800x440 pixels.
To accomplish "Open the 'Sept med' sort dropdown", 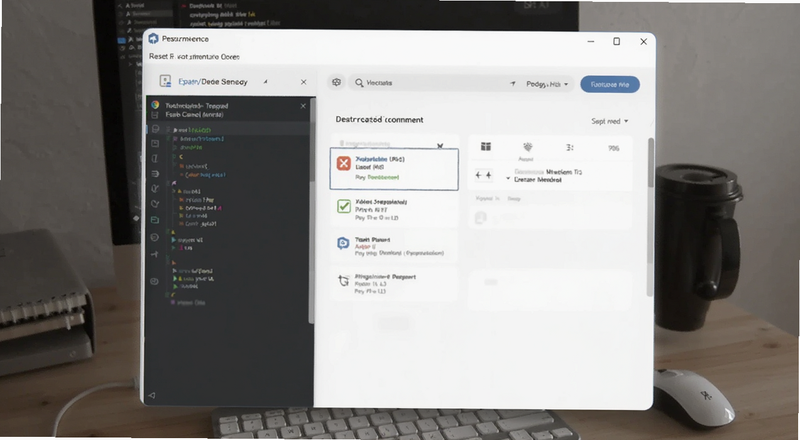I will tap(610, 121).
